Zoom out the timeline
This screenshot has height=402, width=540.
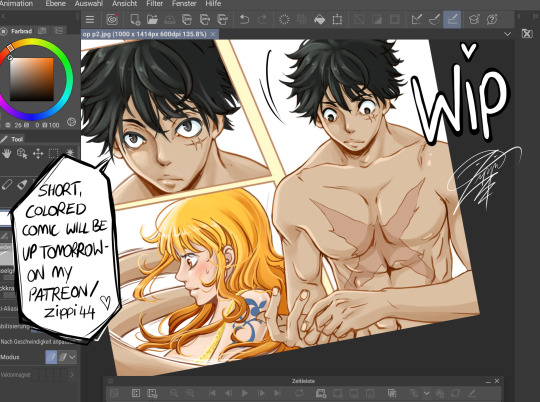[x=174, y=393]
